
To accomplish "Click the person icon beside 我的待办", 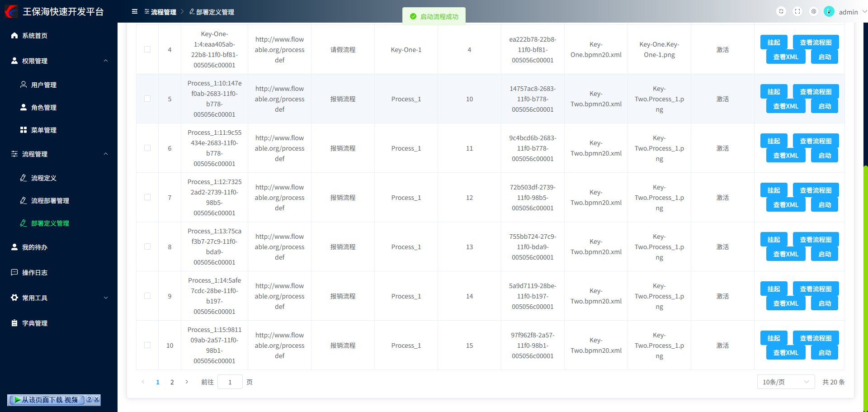I will (x=14, y=247).
